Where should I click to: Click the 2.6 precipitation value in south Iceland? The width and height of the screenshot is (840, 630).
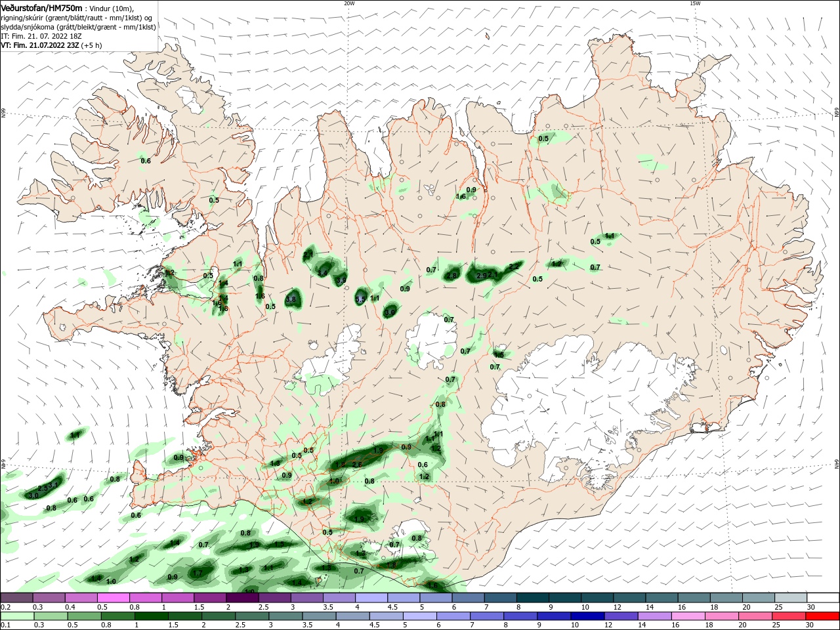pyautogui.click(x=357, y=465)
